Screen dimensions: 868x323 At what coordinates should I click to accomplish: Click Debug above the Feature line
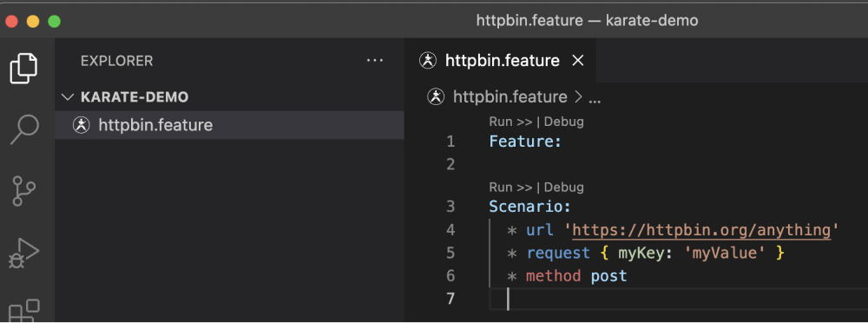pos(563,122)
